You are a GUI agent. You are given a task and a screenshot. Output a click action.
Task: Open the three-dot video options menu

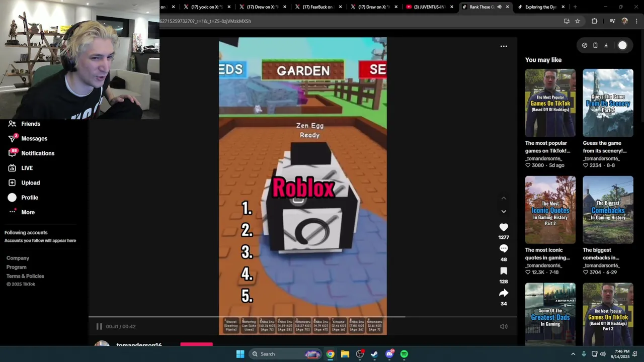tap(504, 46)
